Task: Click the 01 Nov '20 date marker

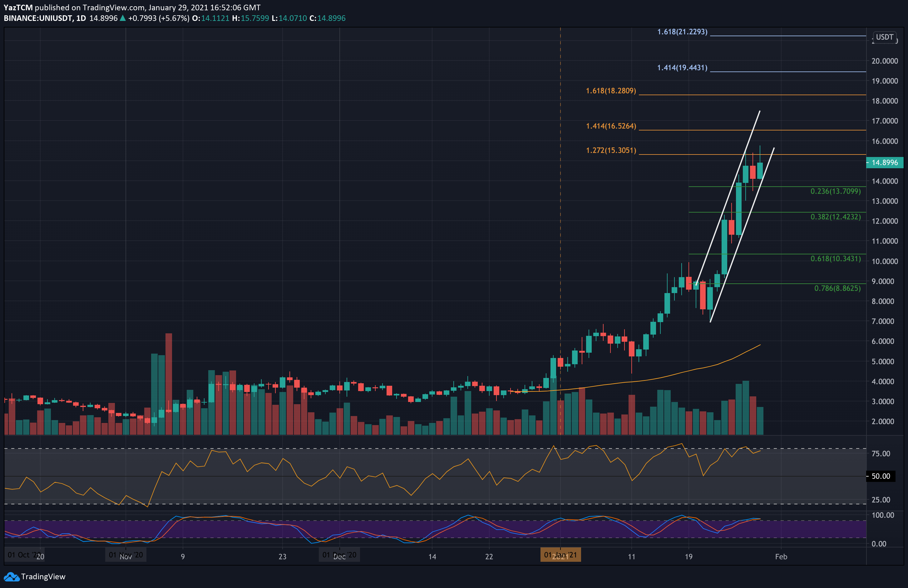Action: [x=126, y=555]
